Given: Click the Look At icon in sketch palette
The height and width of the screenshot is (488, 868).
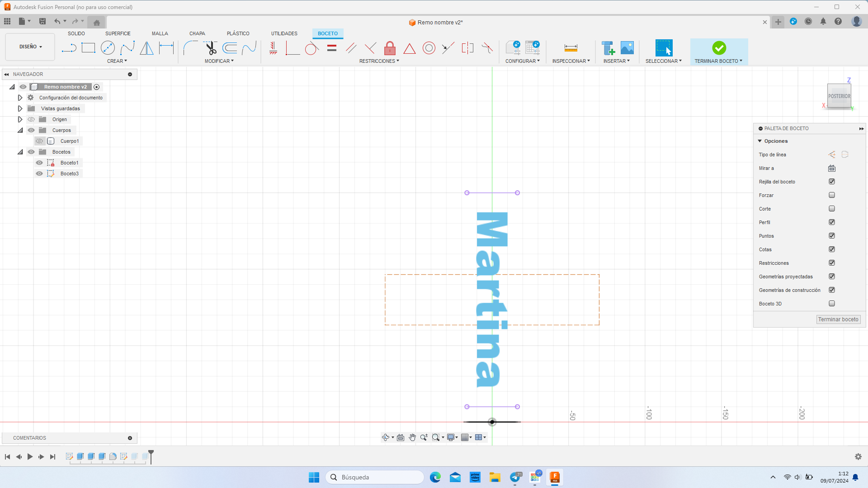Looking at the screenshot, I should tap(832, 168).
